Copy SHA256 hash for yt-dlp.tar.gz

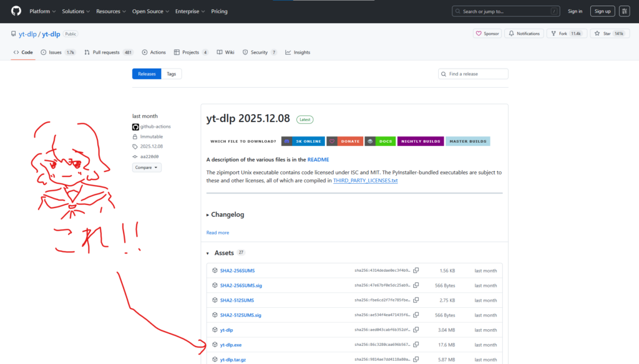416,360
